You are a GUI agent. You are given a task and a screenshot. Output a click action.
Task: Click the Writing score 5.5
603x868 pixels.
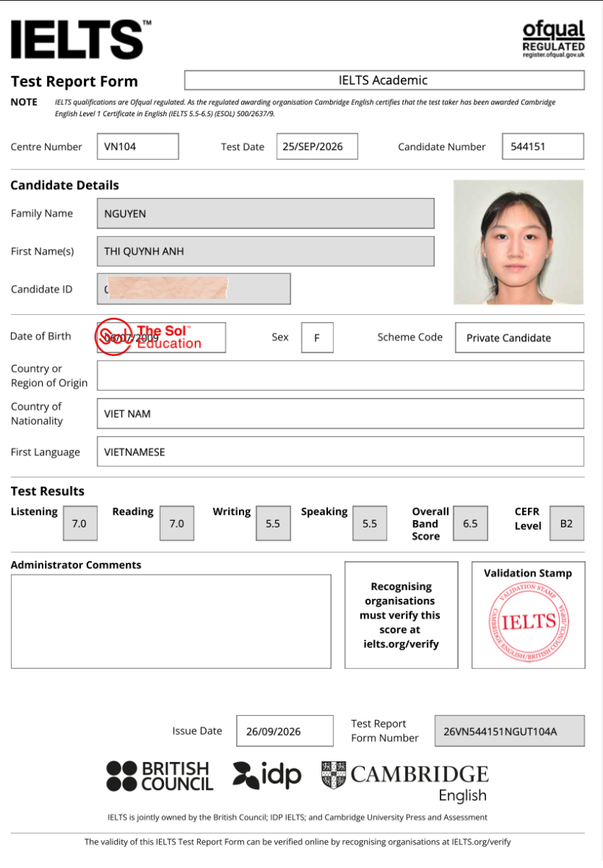click(274, 523)
